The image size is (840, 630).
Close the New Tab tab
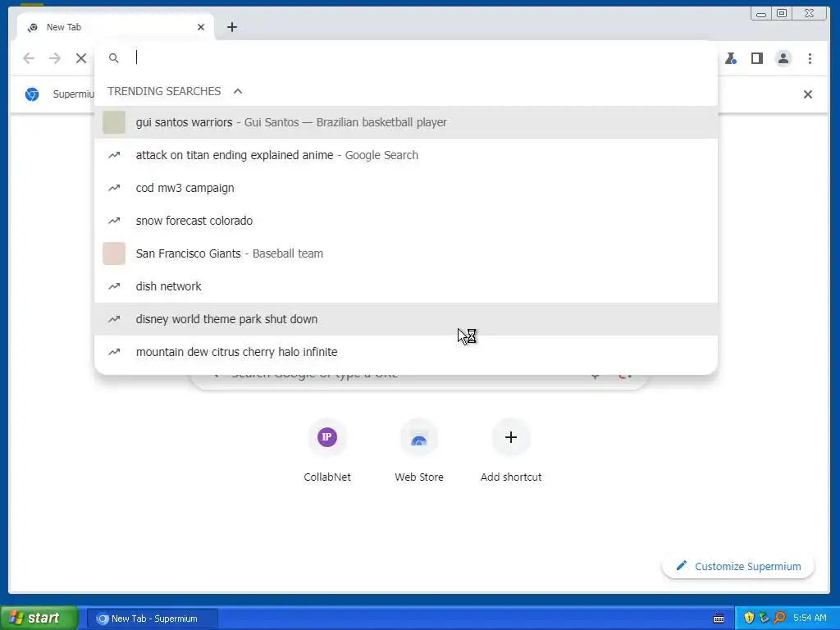pyautogui.click(x=201, y=27)
